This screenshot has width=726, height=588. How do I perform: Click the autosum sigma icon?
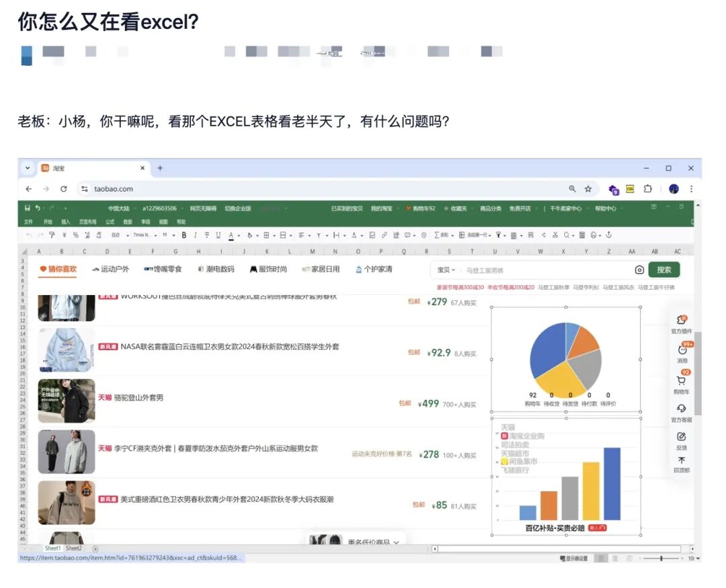point(437,235)
